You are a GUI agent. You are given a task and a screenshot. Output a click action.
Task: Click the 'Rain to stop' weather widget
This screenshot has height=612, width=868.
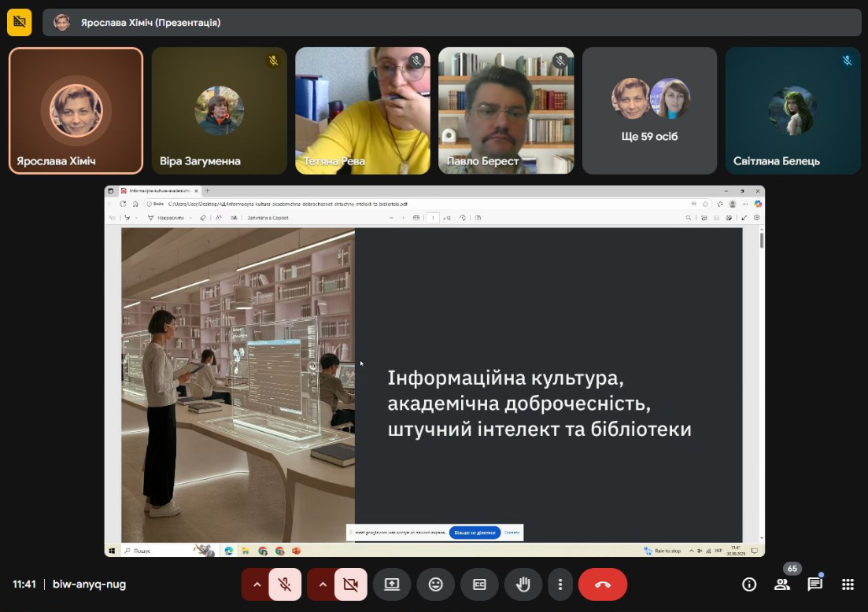(662, 551)
